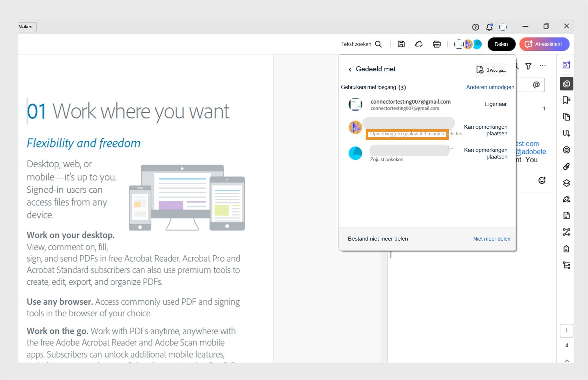Go back using the Gedeeld met chevron

tap(350, 69)
